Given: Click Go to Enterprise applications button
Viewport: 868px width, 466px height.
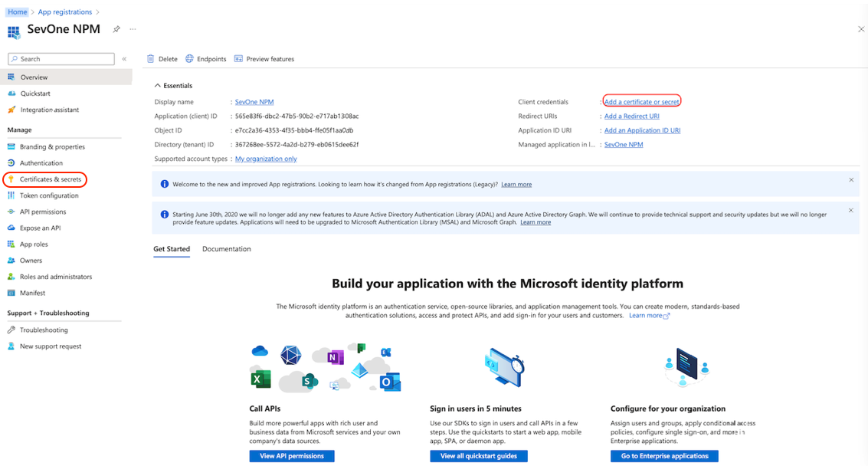Looking at the screenshot, I should tap(664, 456).
